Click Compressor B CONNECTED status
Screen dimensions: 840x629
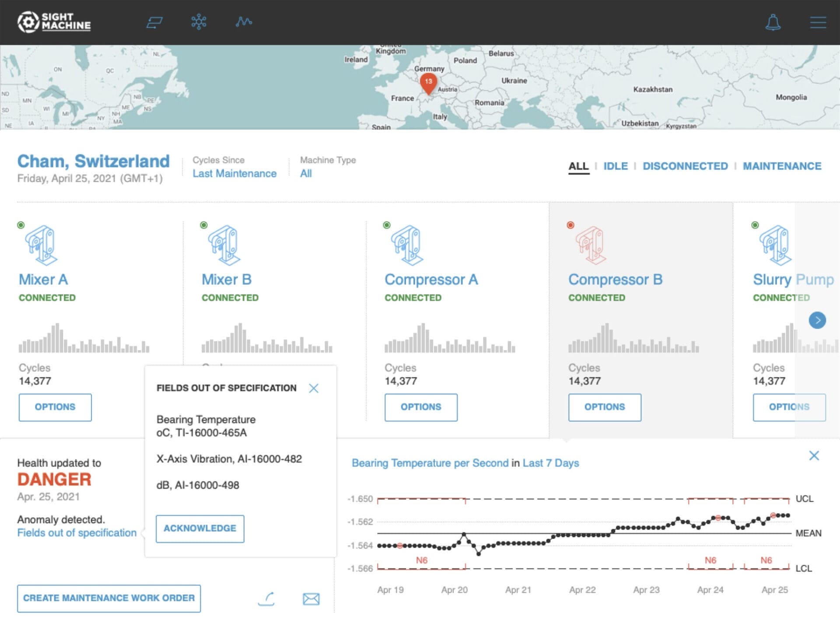[x=597, y=298]
